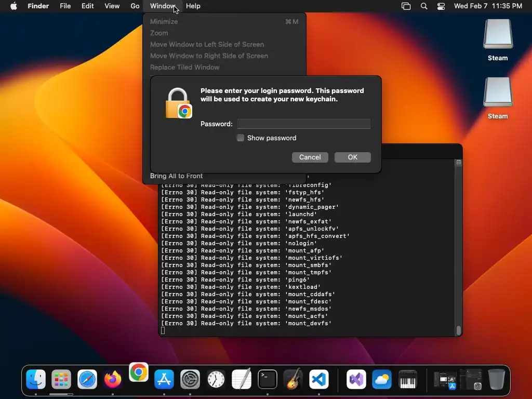Open Spotlight search in menu bar
The image size is (532, 399).
424,6
